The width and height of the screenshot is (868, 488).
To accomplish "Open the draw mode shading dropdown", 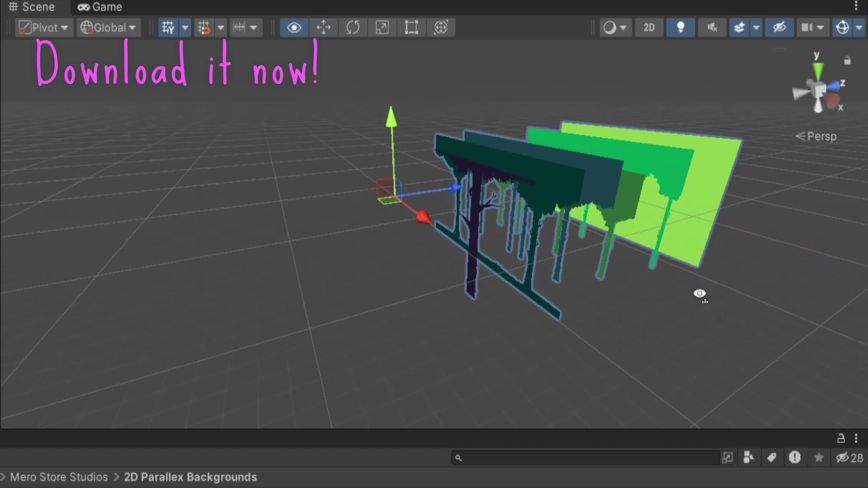I will [x=615, y=28].
